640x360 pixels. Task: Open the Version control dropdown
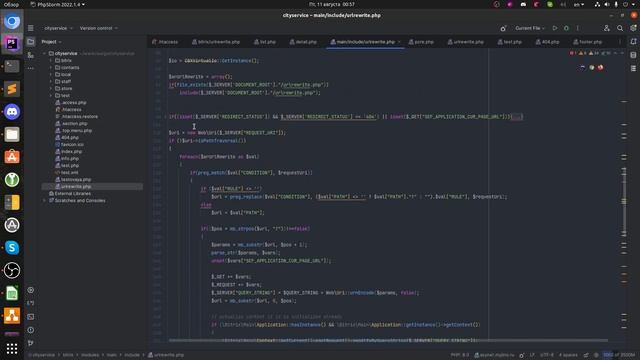(x=98, y=28)
